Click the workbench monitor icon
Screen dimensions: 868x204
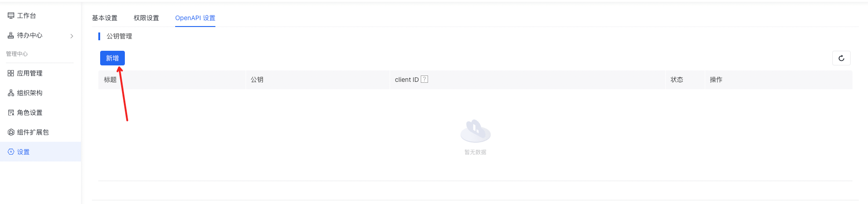[x=11, y=16]
